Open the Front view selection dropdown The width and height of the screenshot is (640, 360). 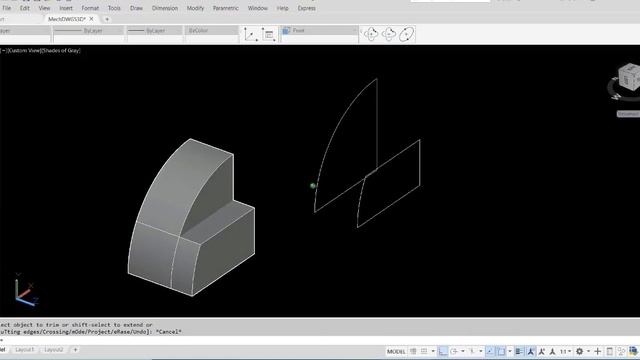click(x=319, y=31)
